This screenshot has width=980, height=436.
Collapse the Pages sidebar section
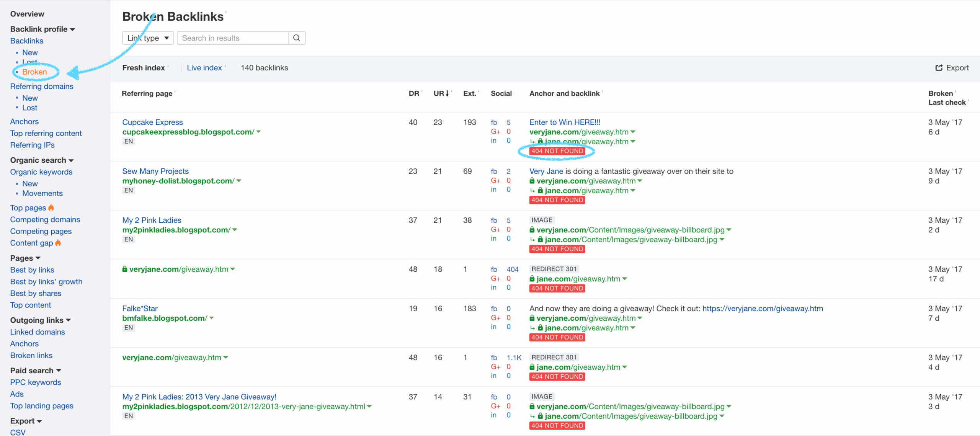point(25,258)
